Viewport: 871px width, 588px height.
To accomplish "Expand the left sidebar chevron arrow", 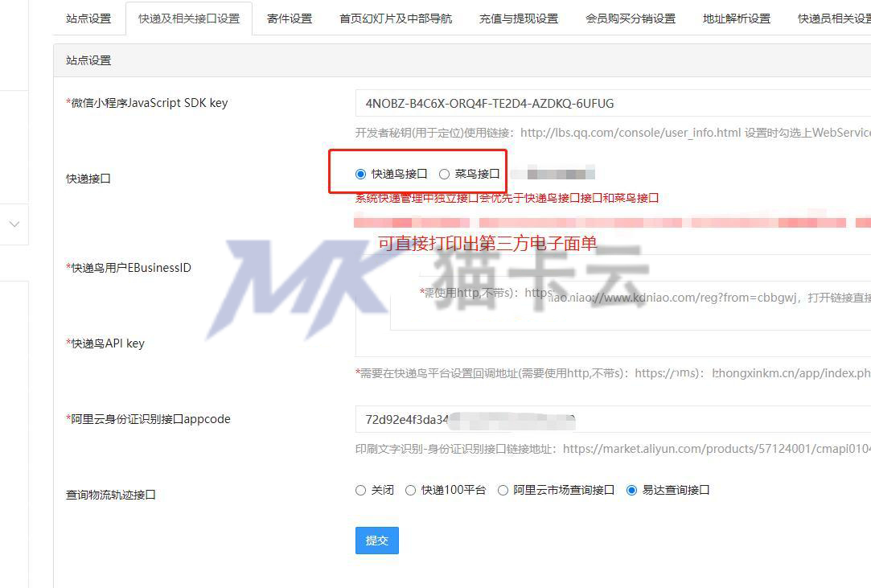I will coord(14,224).
